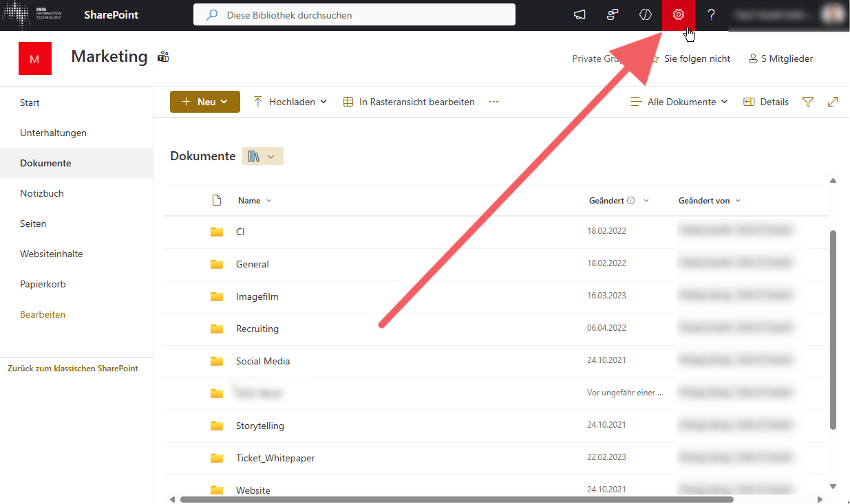Select Websiteinhalte in the left navigation

52,254
